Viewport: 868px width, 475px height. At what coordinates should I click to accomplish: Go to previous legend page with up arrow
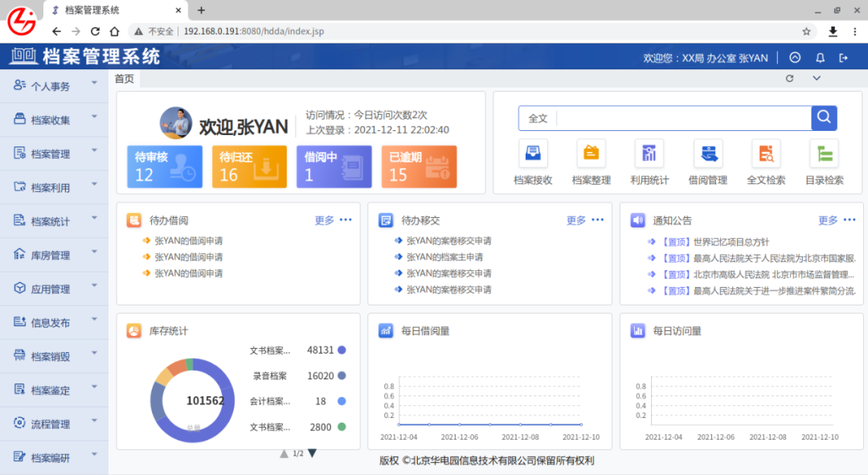coord(284,453)
